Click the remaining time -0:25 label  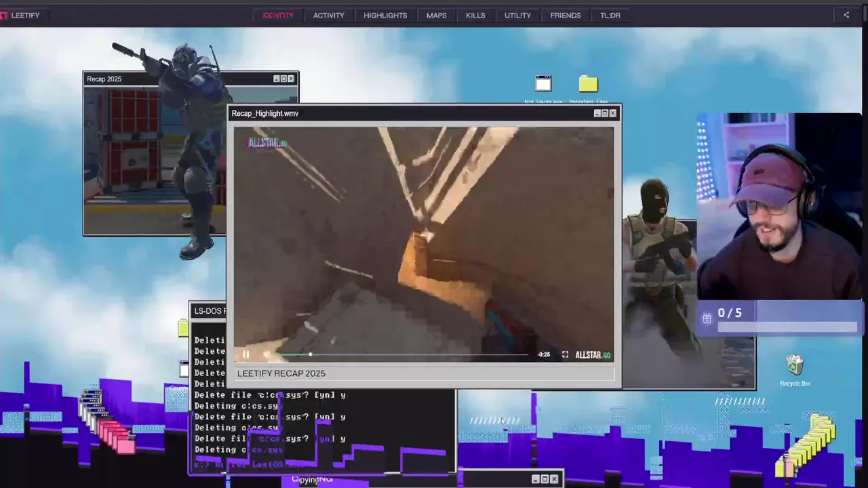544,354
